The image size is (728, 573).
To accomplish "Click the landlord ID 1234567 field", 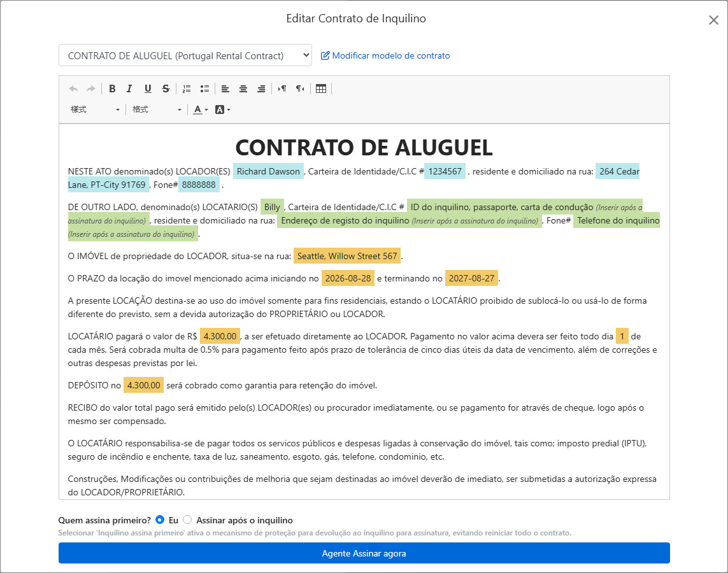I will click(445, 171).
